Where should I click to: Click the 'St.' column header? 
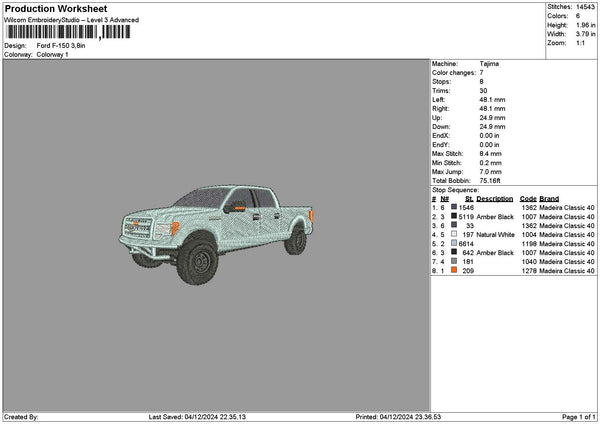[470, 199]
